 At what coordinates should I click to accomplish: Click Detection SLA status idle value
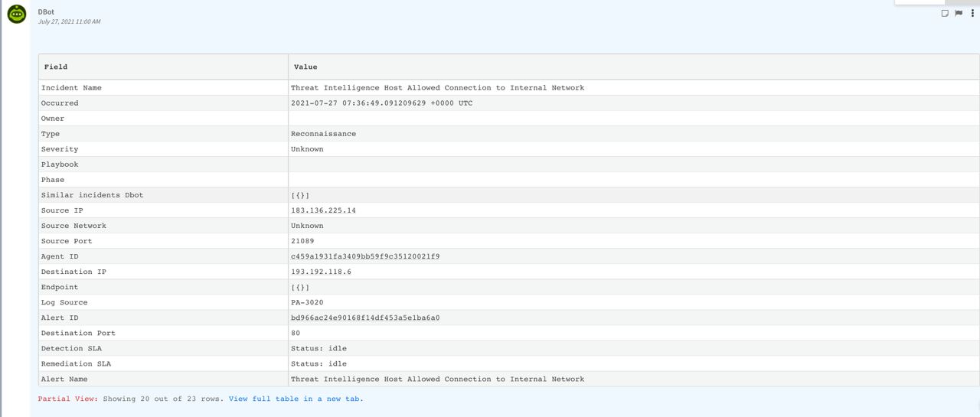[x=318, y=348]
